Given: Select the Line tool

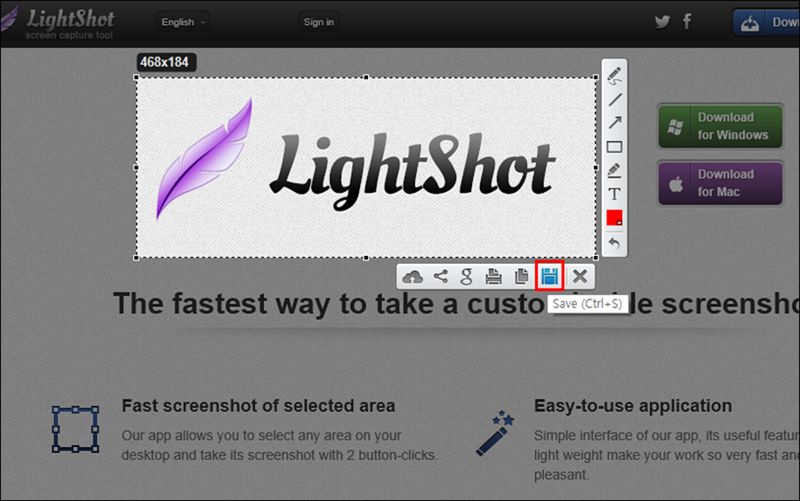Looking at the screenshot, I should pos(615,100).
